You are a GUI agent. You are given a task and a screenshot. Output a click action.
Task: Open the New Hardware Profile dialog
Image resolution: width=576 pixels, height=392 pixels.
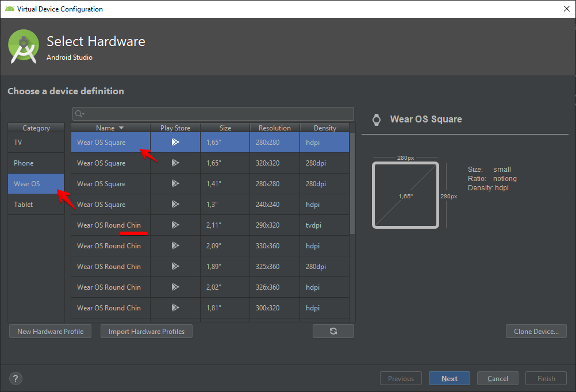(50, 331)
